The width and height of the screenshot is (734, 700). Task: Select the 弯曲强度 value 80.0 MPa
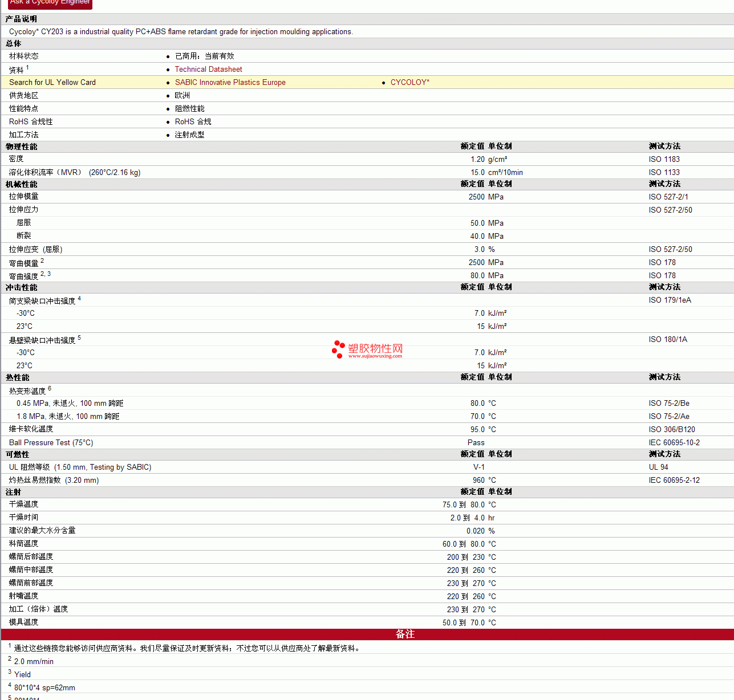[486, 275]
